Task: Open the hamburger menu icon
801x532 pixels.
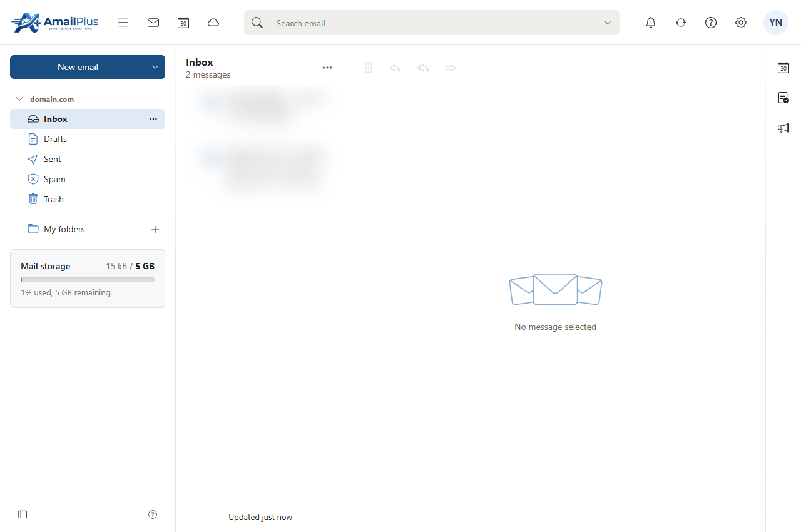Action: [123, 23]
